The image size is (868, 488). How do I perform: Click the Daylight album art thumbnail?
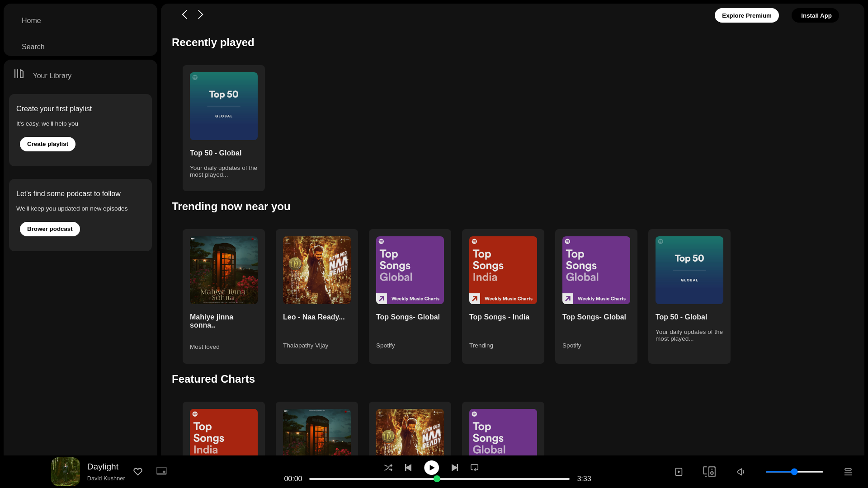66,472
